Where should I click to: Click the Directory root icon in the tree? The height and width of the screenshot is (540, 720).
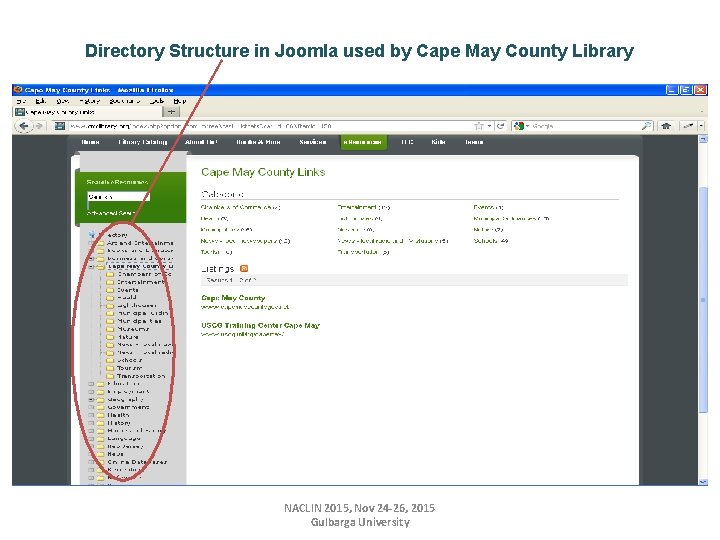(92, 235)
